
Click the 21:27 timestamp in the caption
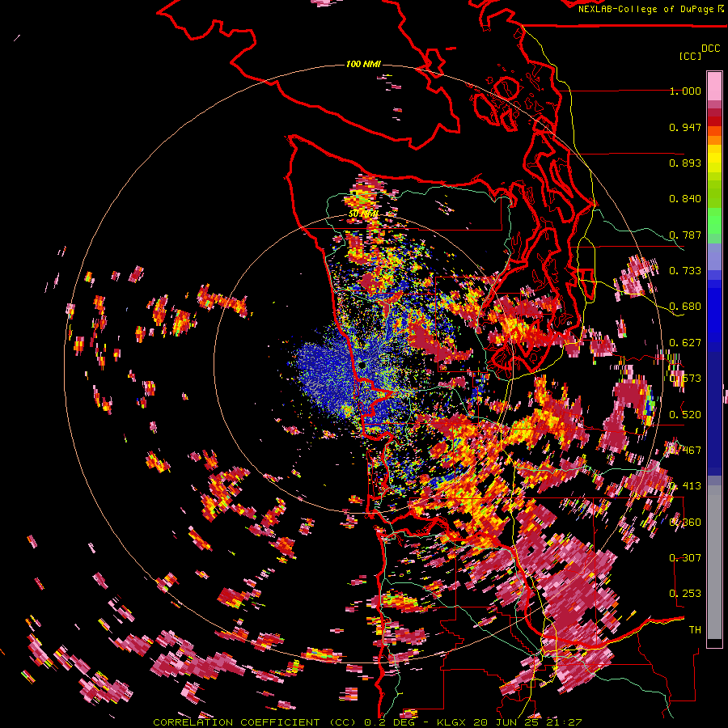pyautogui.click(x=565, y=722)
